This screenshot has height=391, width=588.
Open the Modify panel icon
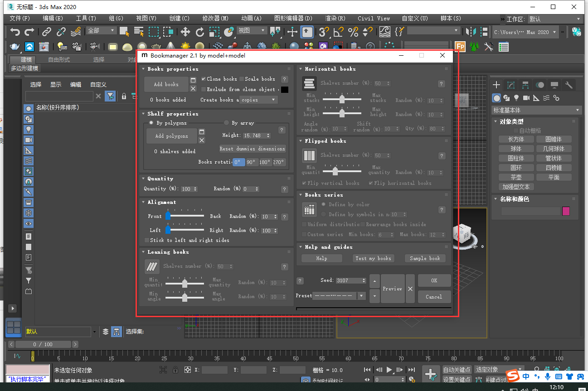point(511,85)
